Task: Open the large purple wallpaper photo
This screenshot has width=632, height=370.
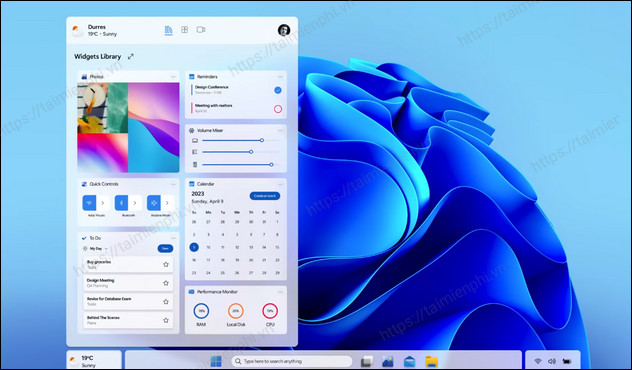Action: pyautogui.click(x=154, y=127)
